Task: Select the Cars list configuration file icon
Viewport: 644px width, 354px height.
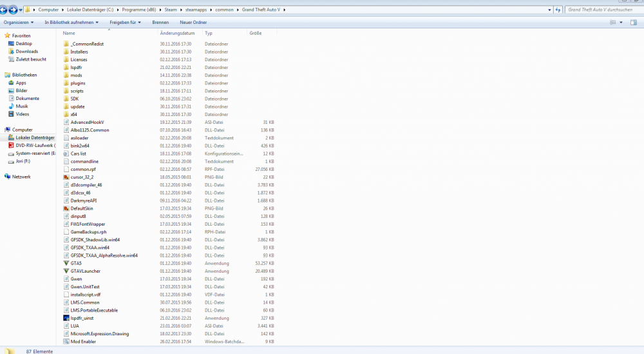Action: pyautogui.click(x=66, y=153)
